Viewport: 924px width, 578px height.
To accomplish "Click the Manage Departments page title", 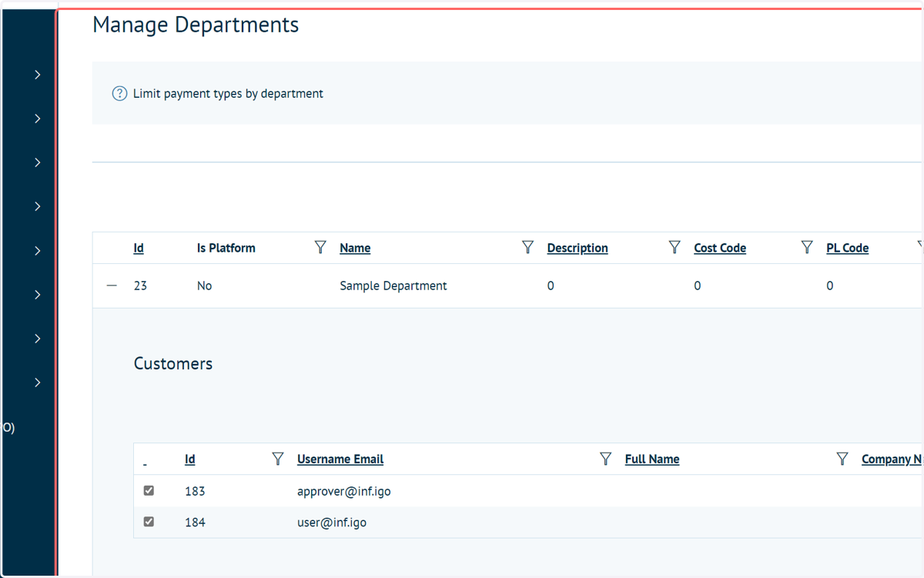I will pos(196,25).
